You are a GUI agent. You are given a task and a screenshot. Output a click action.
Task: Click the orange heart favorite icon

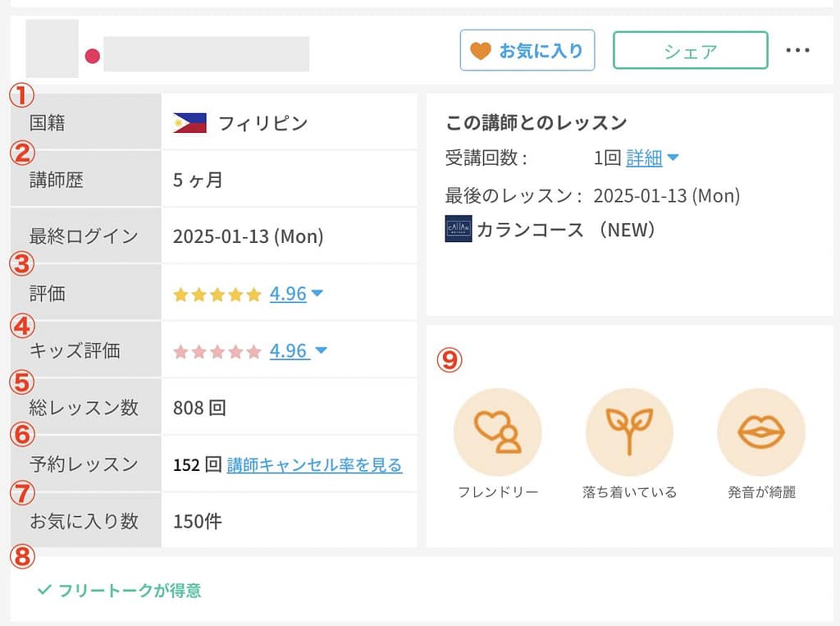coord(480,51)
